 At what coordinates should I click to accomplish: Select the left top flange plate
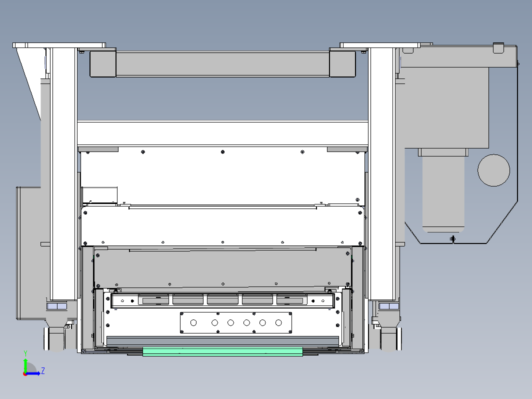(59, 45)
